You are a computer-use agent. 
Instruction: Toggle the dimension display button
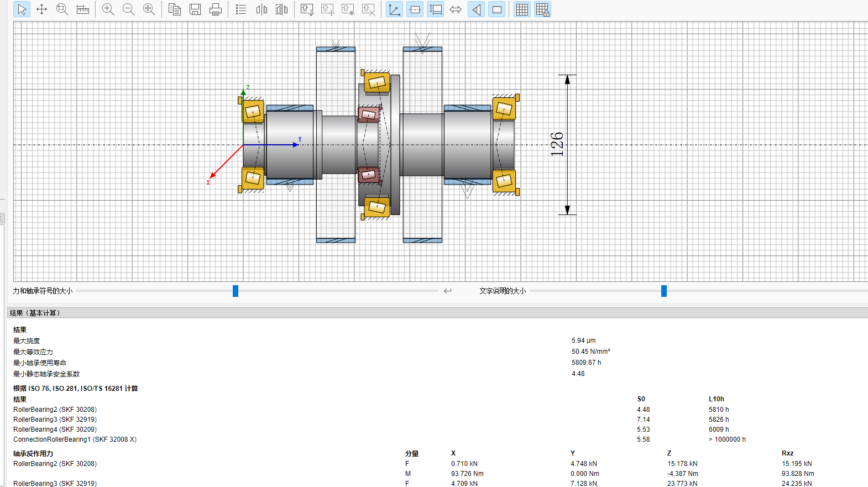[436, 9]
